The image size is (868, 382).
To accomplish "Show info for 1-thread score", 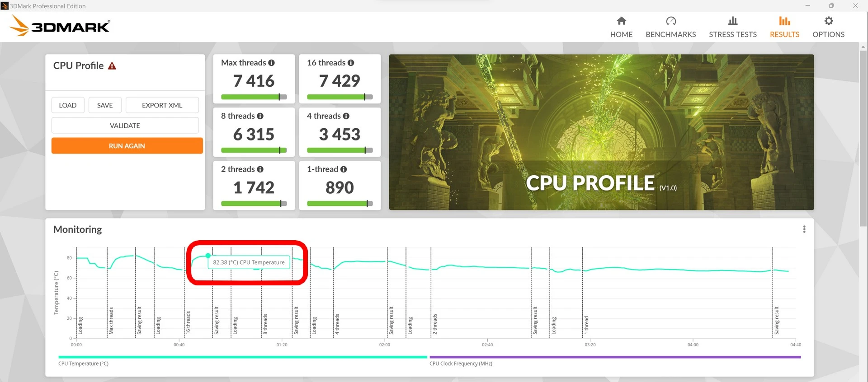I will coord(344,169).
